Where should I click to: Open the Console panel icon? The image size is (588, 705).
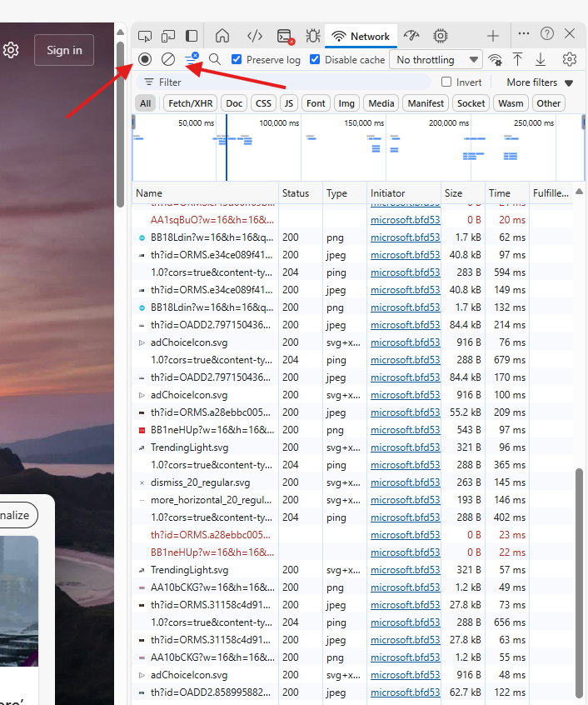point(285,36)
